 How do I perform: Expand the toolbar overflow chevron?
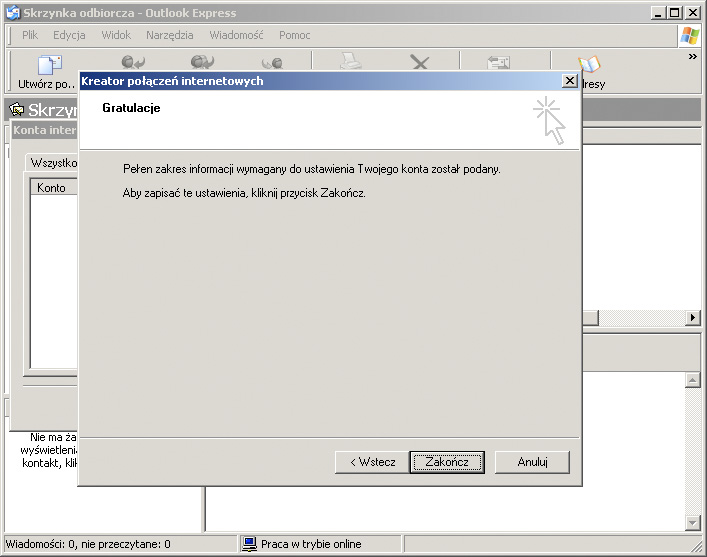(693, 56)
